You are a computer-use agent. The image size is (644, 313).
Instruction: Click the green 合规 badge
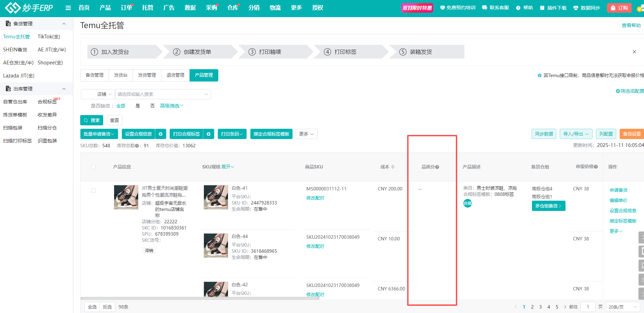pyautogui.click(x=467, y=203)
